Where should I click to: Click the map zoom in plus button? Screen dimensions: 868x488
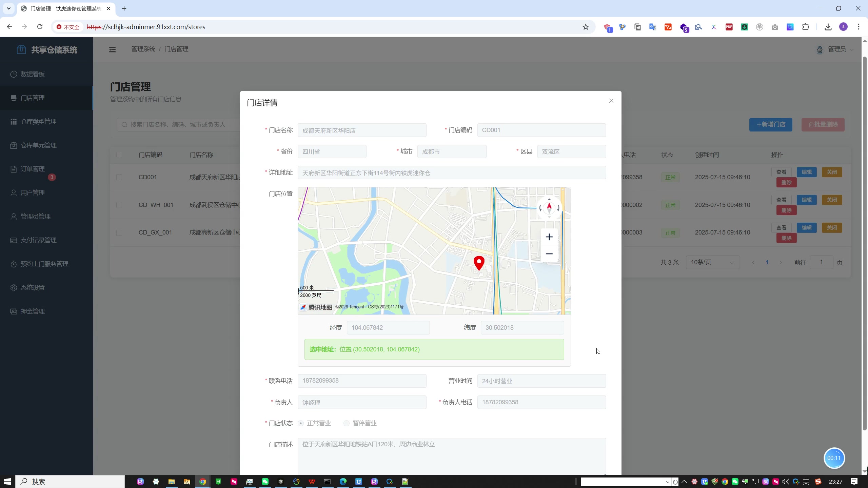[549, 237]
